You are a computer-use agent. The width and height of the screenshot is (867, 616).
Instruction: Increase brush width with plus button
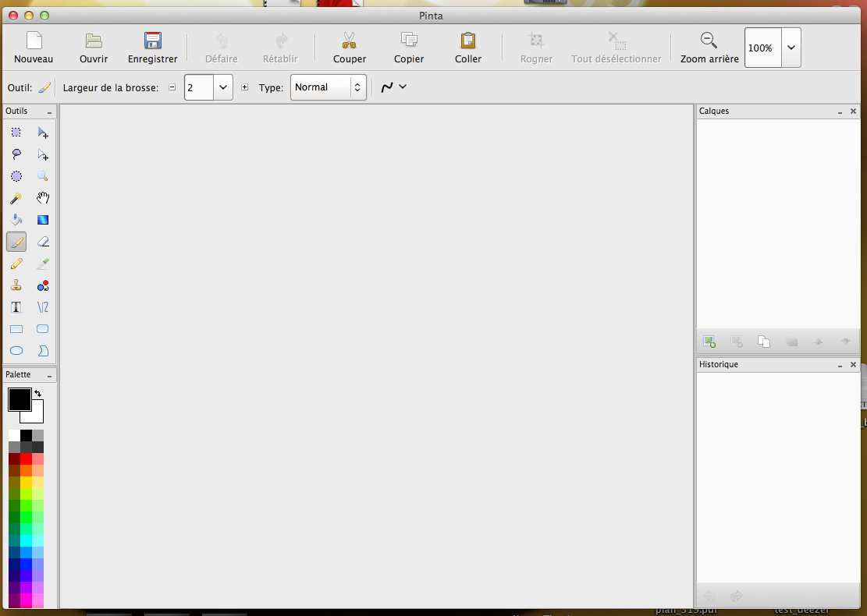[x=244, y=87]
